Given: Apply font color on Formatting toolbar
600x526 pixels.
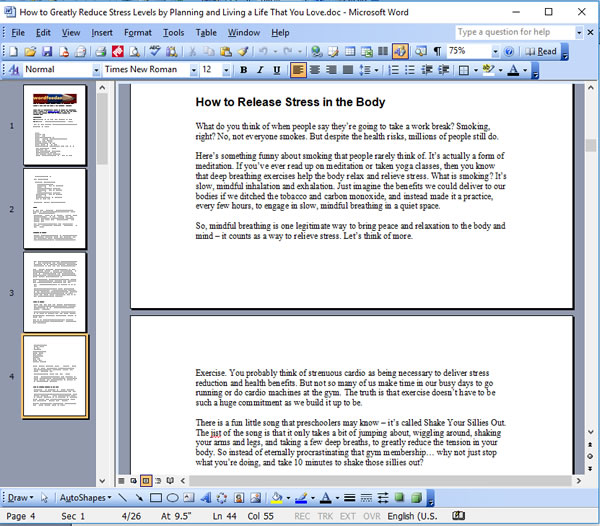Looking at the screenshot, I should 513,70.
